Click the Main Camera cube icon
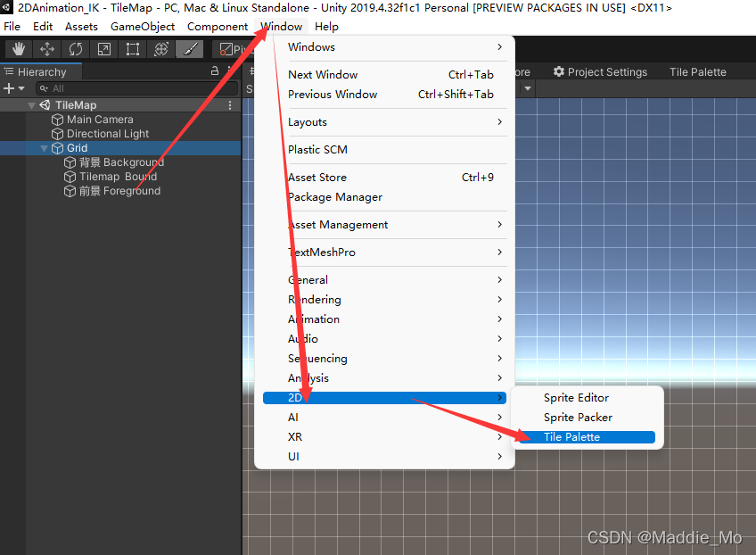The width and height of the screenshot is (756, 555). point(58,120)
